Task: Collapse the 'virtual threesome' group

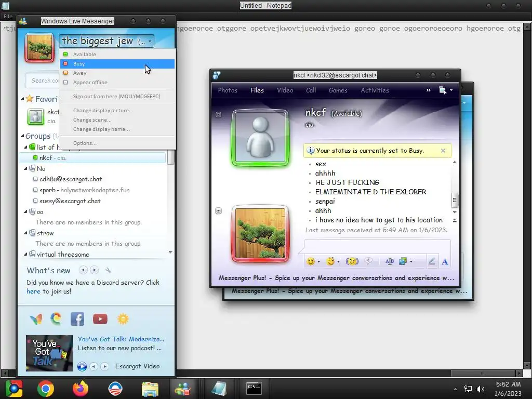Action: (25, 254)
